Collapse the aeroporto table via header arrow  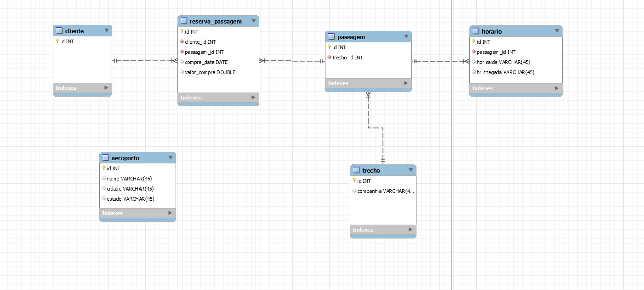point(170,158)
